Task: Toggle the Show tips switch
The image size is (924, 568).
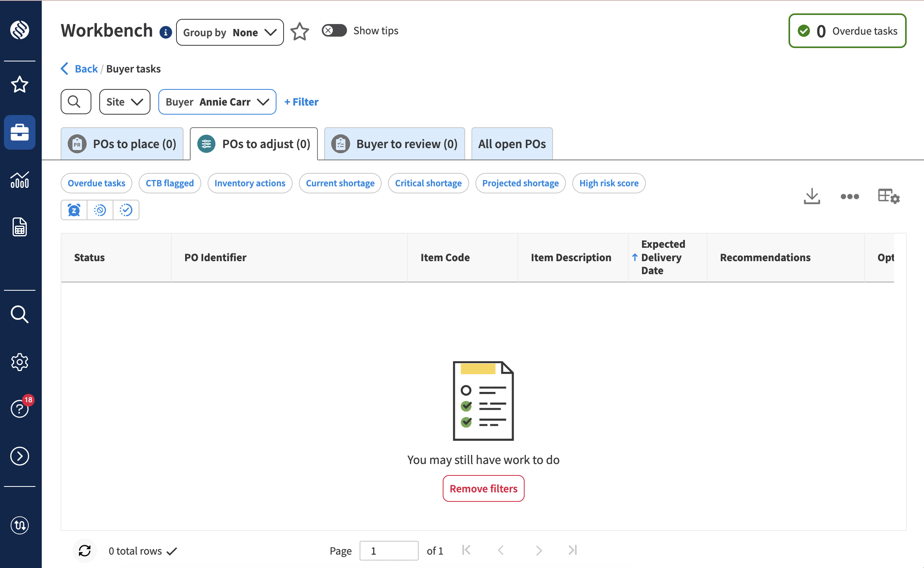Action: click(x=334, y=30)
